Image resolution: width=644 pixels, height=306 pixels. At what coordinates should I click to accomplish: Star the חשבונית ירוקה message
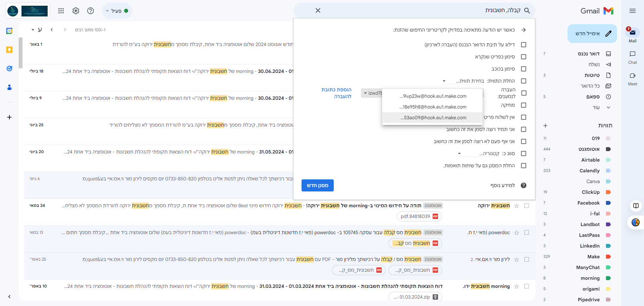pyautogui.click(x=517, y=206)
